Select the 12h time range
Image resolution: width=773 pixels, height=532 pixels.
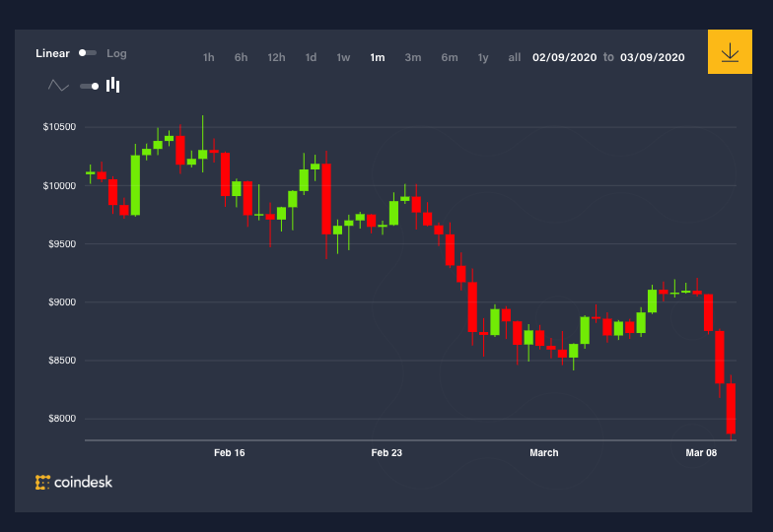276,57
